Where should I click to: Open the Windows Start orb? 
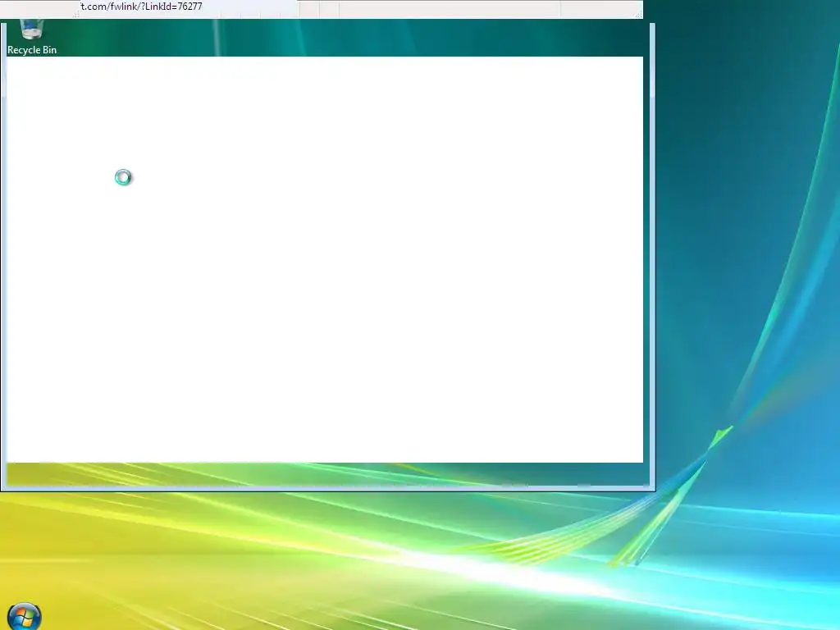24,617
